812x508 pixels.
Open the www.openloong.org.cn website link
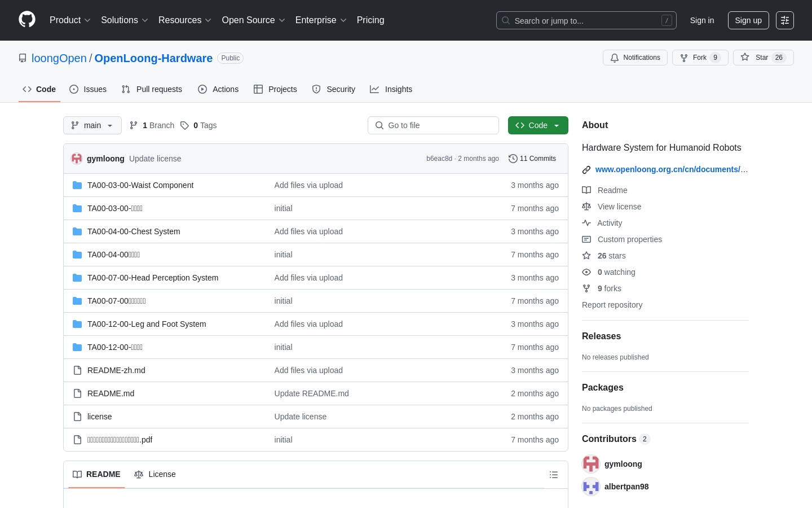[x=672, y=169]
